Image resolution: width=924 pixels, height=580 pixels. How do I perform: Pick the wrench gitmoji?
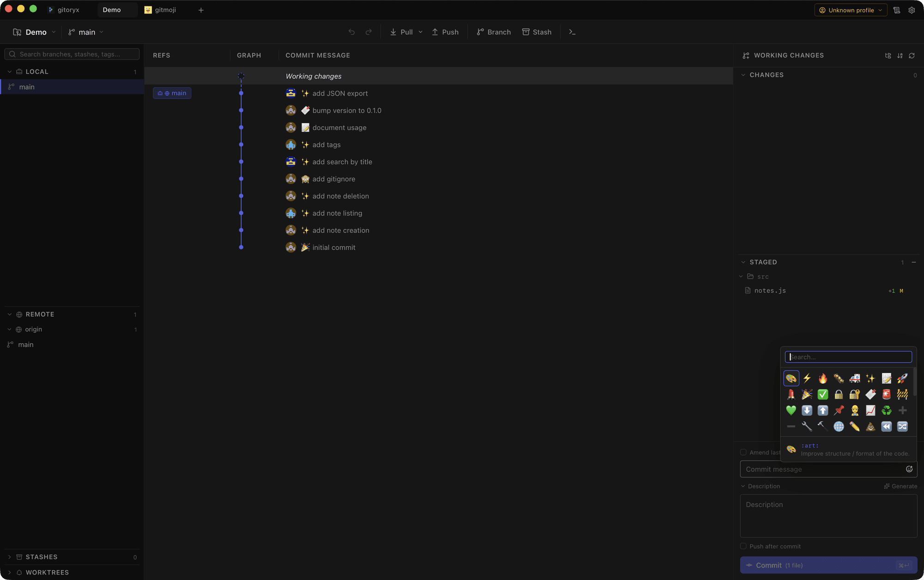[807, 426]
